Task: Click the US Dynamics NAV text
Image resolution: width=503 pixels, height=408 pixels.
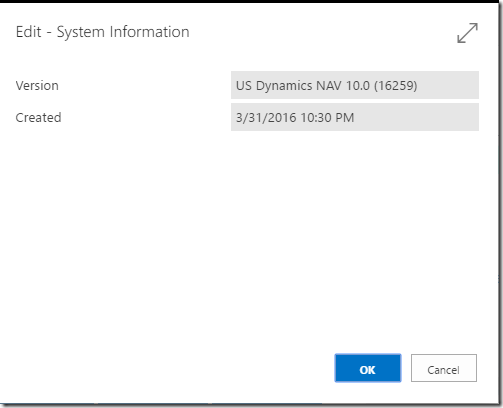Action: [x=289, y=86]
